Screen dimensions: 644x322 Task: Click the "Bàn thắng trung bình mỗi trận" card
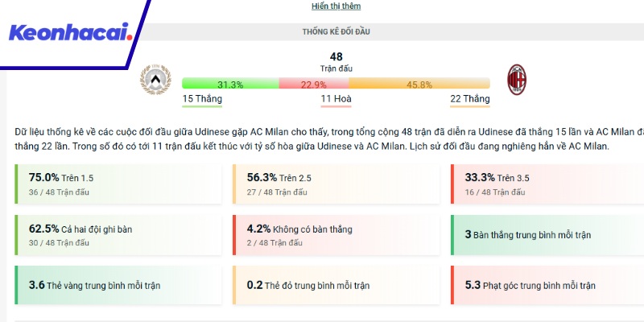pyautogui.click(x=547, y=235)
